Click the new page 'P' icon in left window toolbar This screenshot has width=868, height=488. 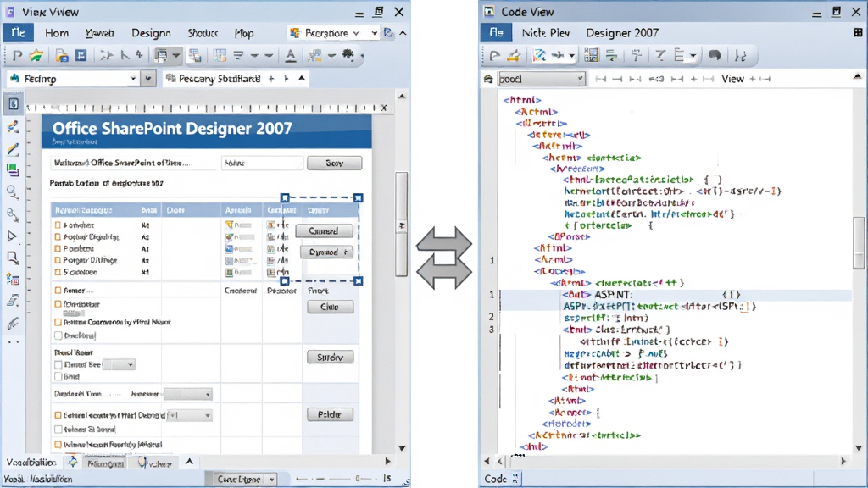click(17, 55)
